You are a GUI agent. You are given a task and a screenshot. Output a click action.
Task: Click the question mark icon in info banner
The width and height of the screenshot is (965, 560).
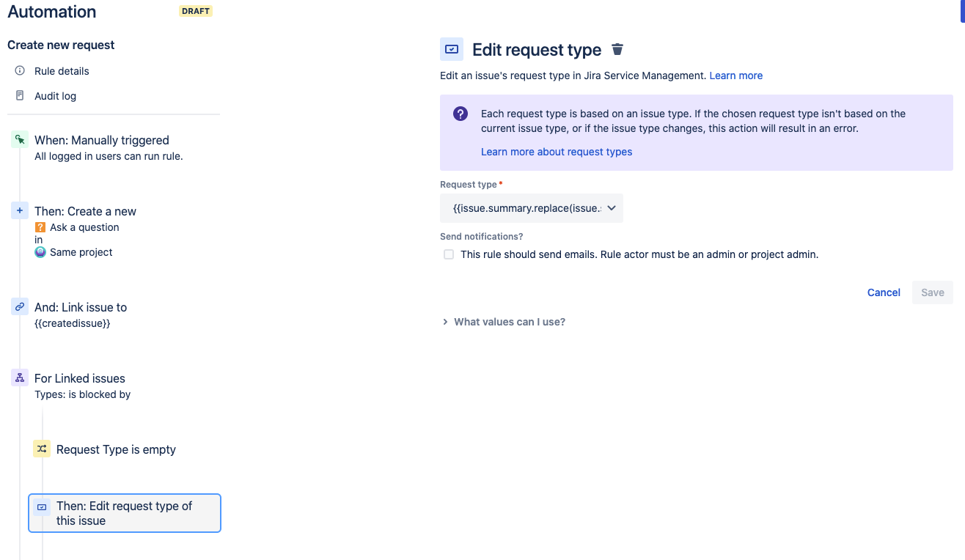tap(460, 114)
